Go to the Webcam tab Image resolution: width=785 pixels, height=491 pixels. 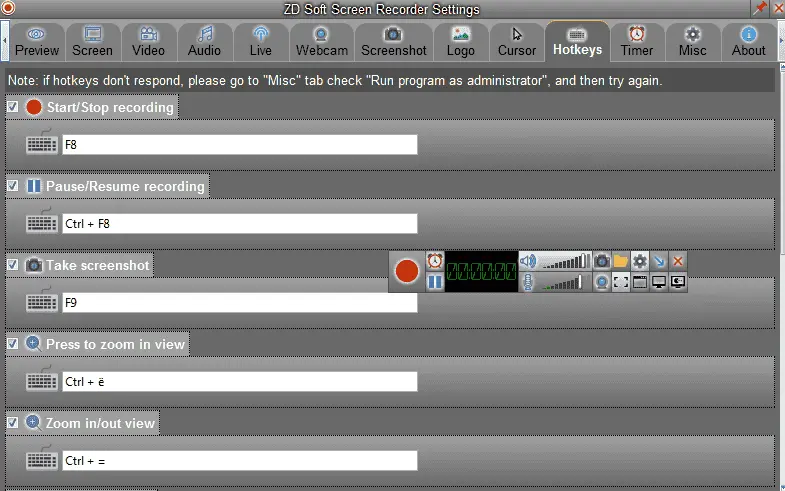click(x=321, y=42)
